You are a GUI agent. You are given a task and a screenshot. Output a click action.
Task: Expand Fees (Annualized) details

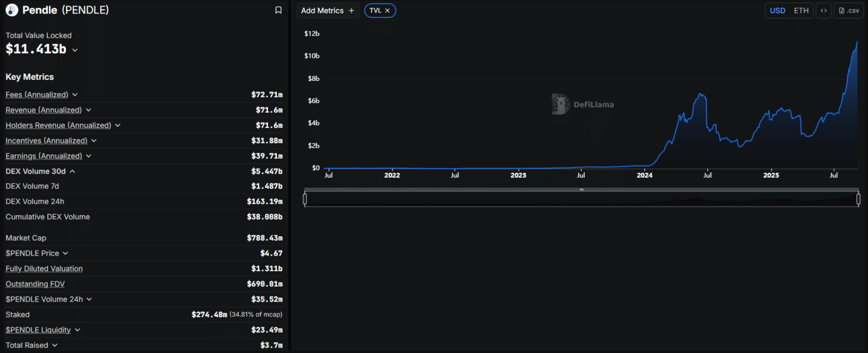click(x=75, y=95)
